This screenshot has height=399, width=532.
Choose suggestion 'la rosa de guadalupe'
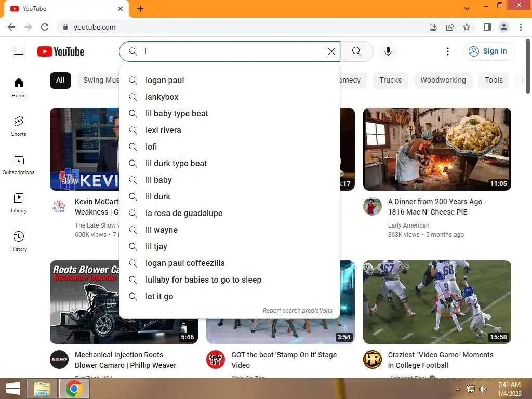[x=230, y=214]
